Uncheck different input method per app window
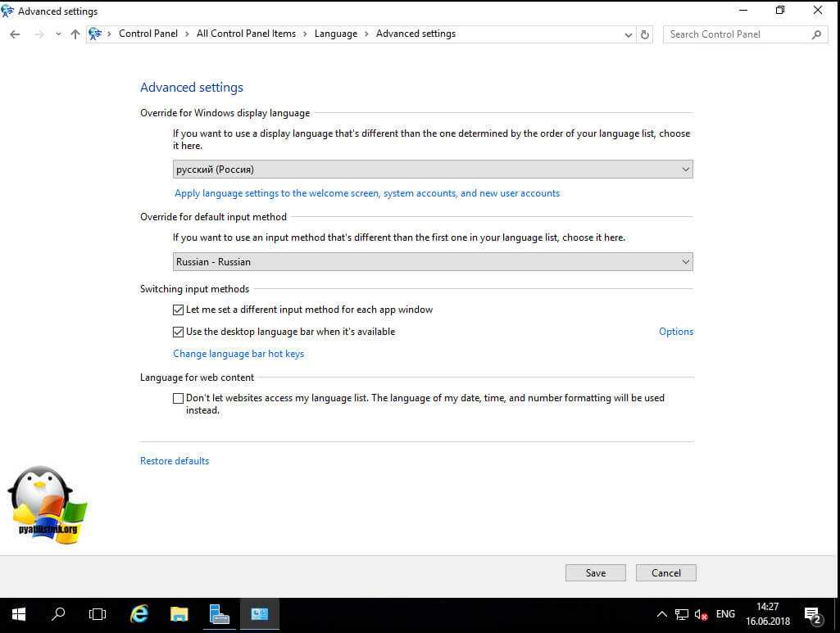The width and height of the screenshot is (840, 633). pos(179,310)
